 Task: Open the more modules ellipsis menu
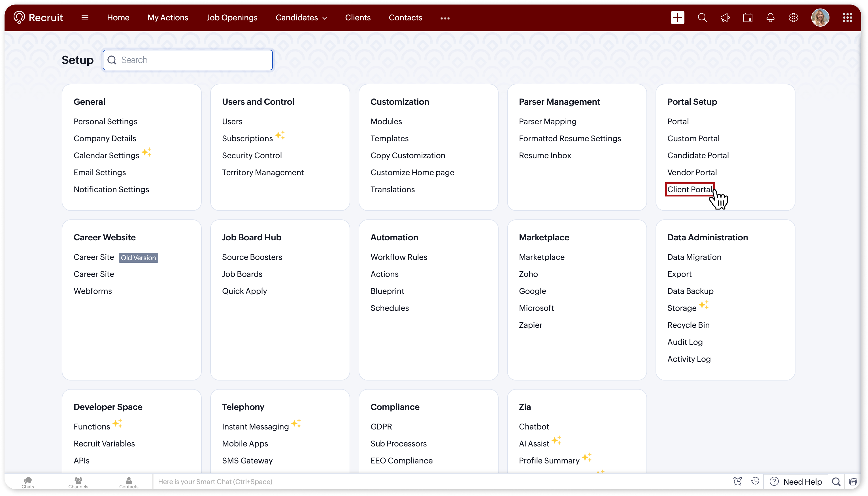[445, 18]
